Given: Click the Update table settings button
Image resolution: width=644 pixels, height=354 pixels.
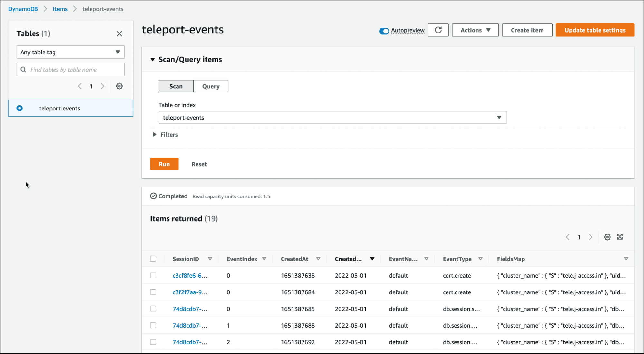Looking at the screenshot, I should tap(594, 30).
